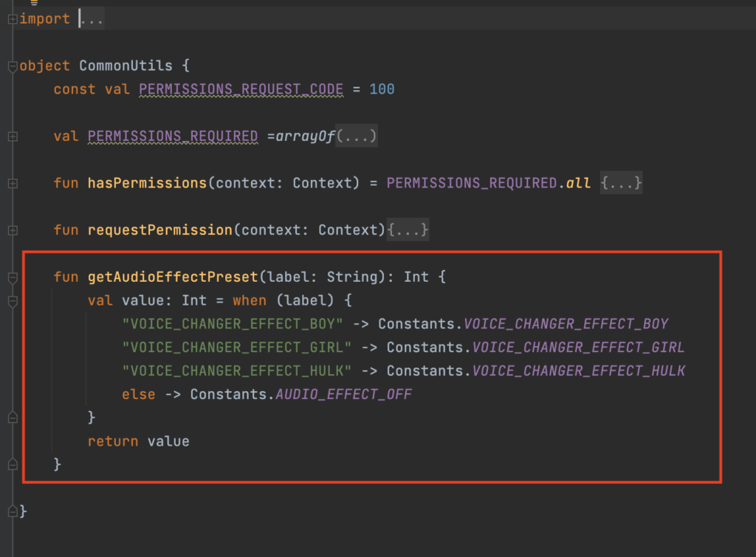Place cursor on the value 100

382,89
